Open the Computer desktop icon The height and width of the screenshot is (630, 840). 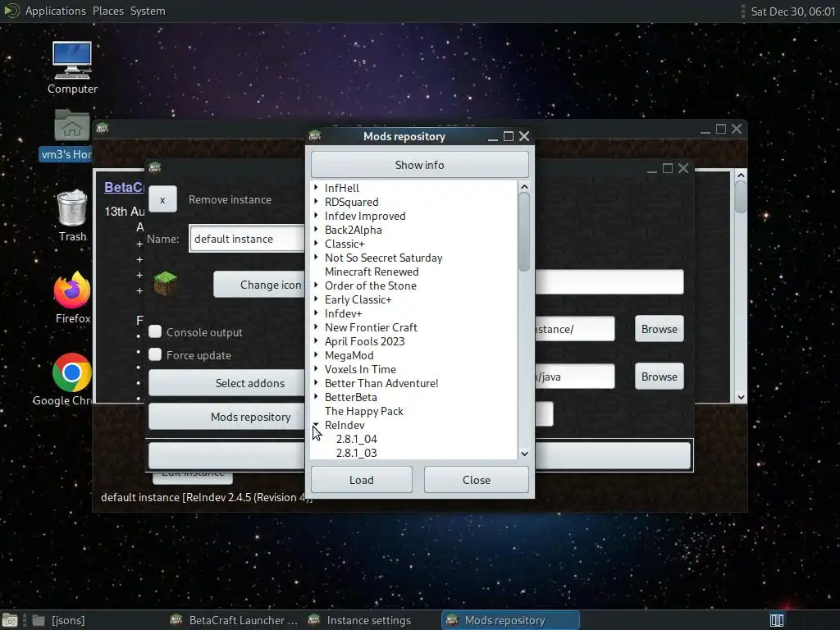tap(72, 67)
